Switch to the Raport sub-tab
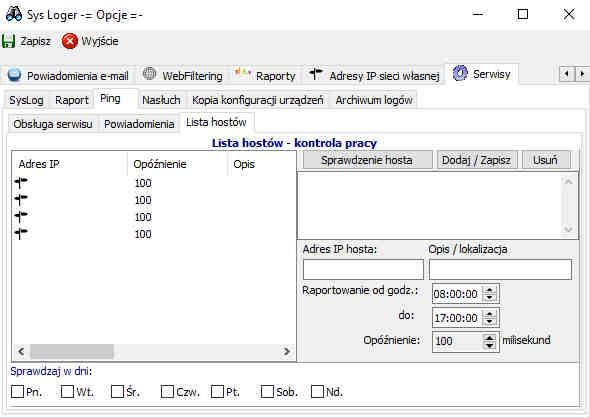590x418 pixels. [71, 100]
